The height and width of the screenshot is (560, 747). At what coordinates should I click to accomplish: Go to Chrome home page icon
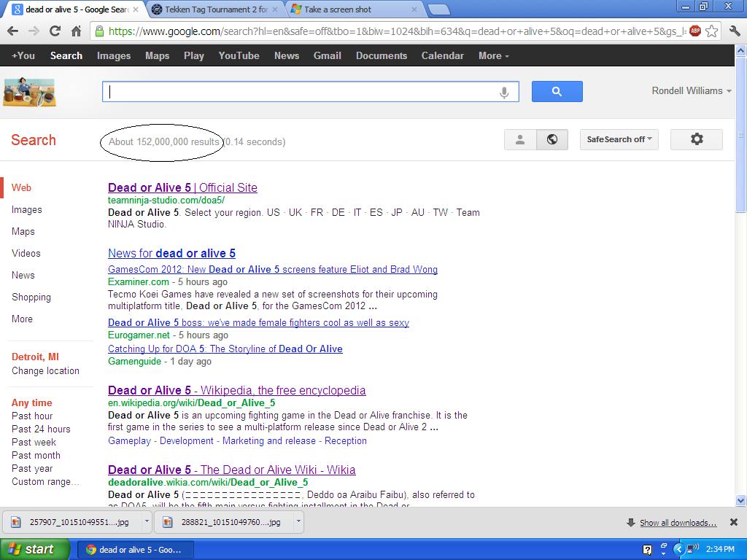click(76, 31)
